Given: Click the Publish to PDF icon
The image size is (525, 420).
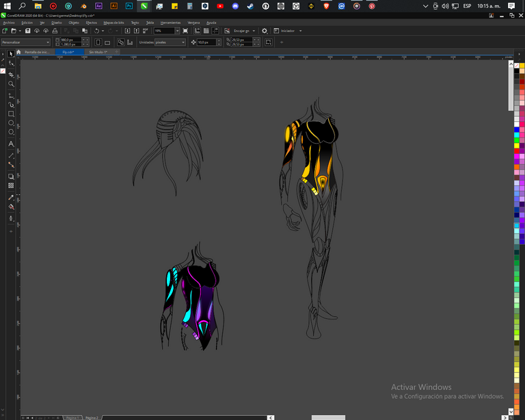Looking at the screenshot, I should click(146, 31).
